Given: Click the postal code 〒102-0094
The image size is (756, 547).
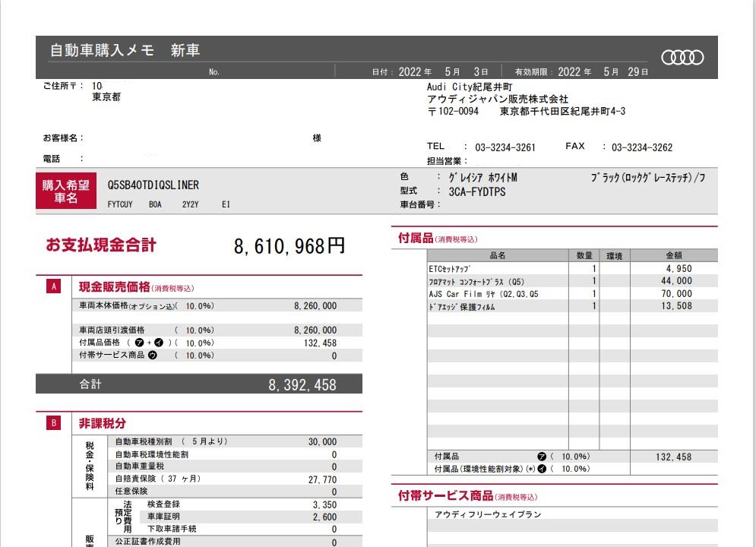Looking at the screenshot, I should point(453,112).
